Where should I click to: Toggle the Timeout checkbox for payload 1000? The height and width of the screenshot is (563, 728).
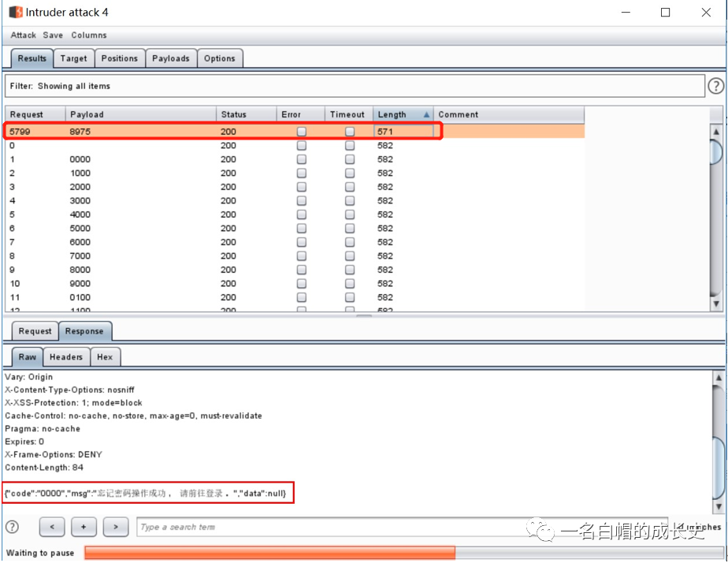tap(350, 173)
